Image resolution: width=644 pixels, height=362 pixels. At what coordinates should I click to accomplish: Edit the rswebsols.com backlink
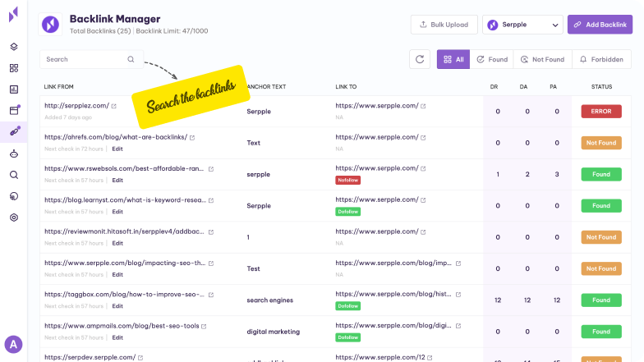click(117, 181)
